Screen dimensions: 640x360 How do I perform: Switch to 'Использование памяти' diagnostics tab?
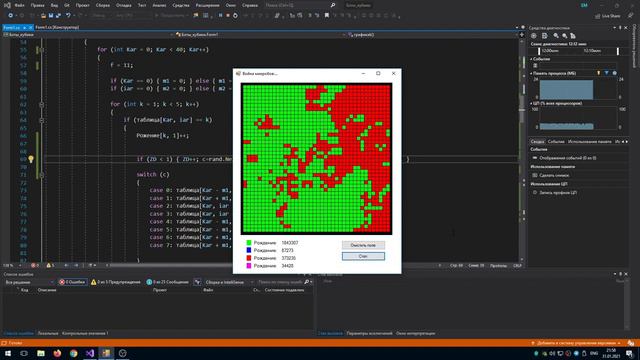click(x=589, y=142)
